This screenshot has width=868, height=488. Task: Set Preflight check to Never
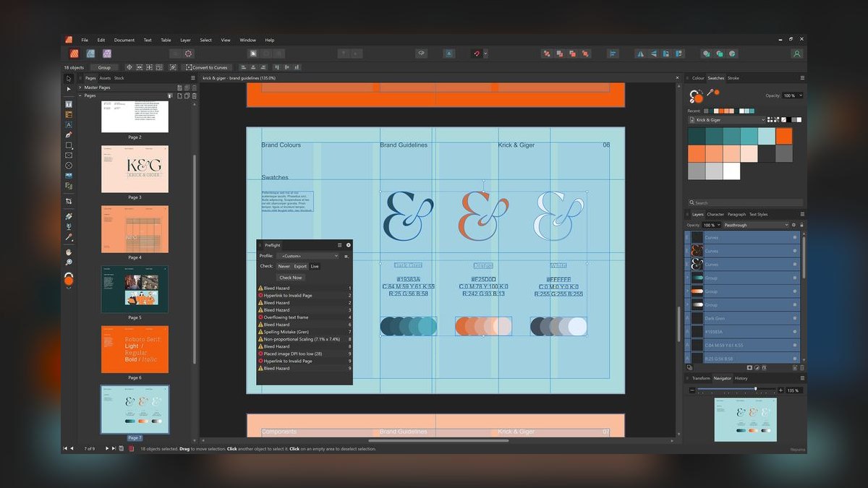coord(284,266)
